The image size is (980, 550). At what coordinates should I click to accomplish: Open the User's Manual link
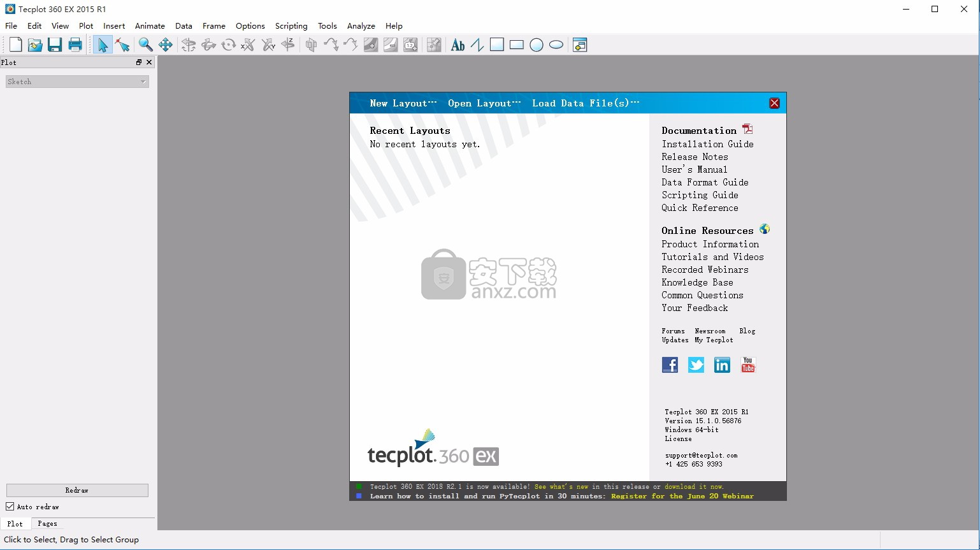694,170
